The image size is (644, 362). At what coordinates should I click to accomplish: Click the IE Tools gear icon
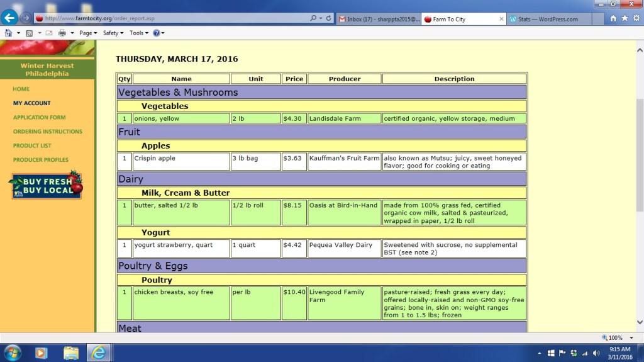click(x=636, y=19)
